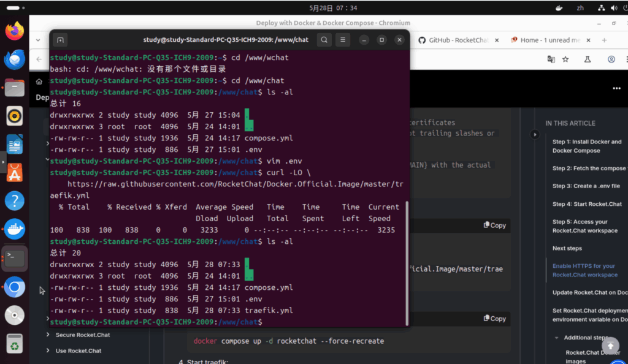Image resolution: width=628 pixels, height=364 pixels.
Task: Open Firefox from the Ubuntu dock
Action: (15, 31)
